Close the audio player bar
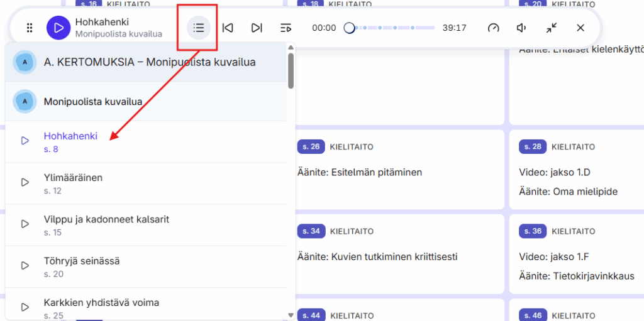This screenshot has height=321, width=644. click(x=580, y=28)
